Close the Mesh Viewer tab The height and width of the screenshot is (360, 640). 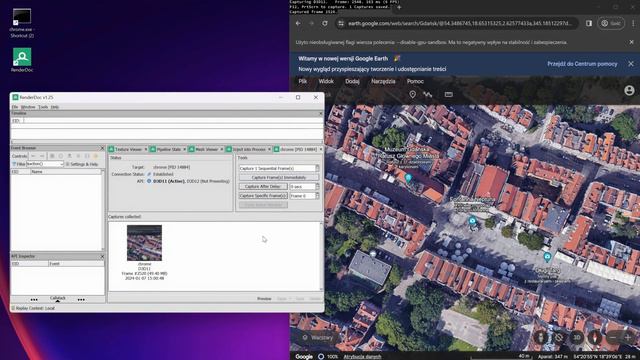[x=222, y=149]
